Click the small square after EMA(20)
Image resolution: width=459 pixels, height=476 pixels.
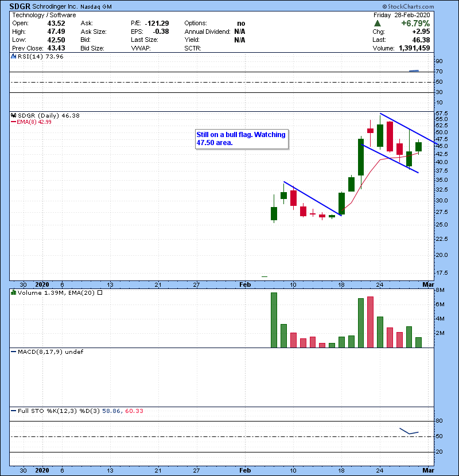coord(100,292)
